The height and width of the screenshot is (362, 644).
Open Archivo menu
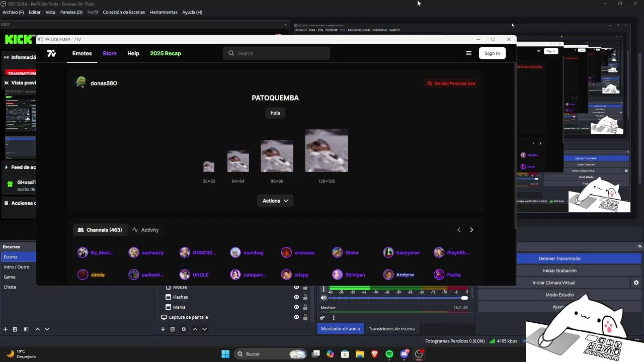click(13, 12)
